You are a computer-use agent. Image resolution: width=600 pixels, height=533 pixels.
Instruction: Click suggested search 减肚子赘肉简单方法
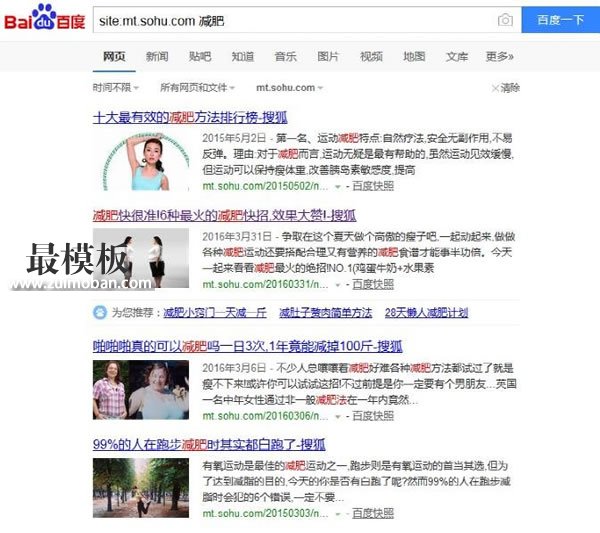pyautogui.click(x=326, y=313)
